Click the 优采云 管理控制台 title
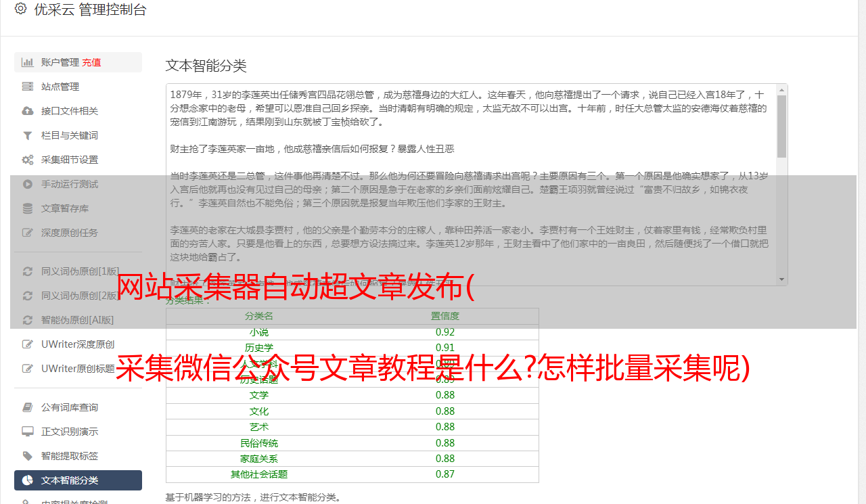866x504 pixels. pyautogui.click(x=89, y=9)
